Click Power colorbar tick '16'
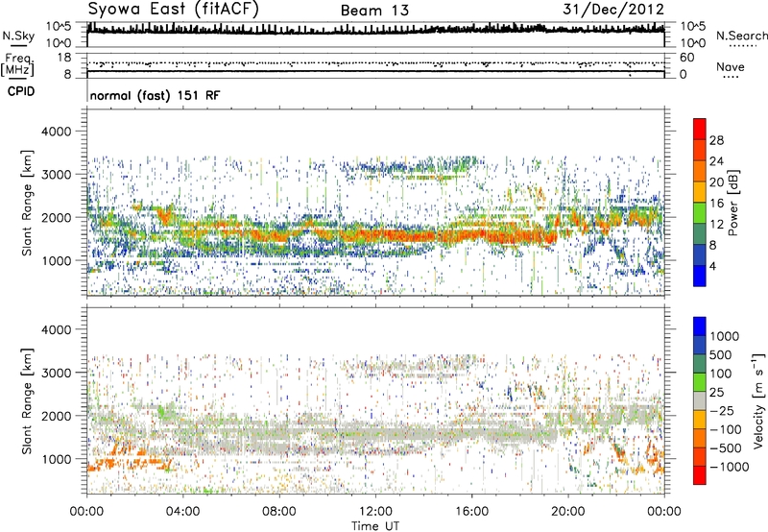Image resolution: width=768 pixels, height=532 pixels. pos(716,204)
